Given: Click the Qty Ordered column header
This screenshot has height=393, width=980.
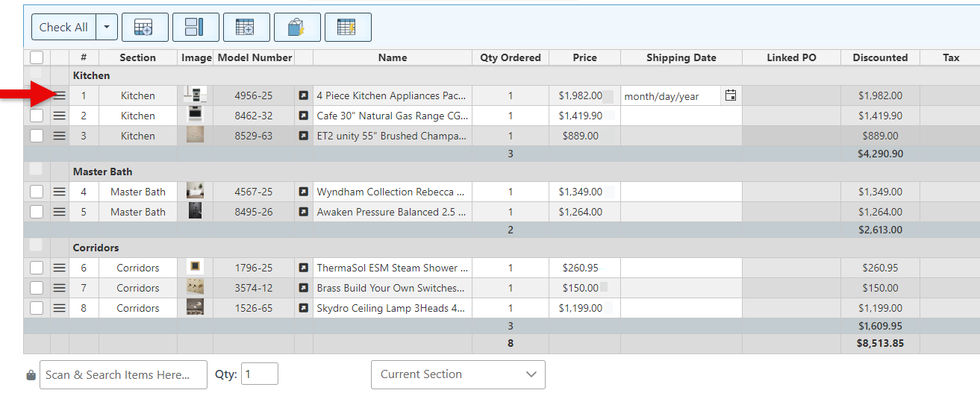Looking at the screenshot, I should pyautogui.click(x=510, y=57).
